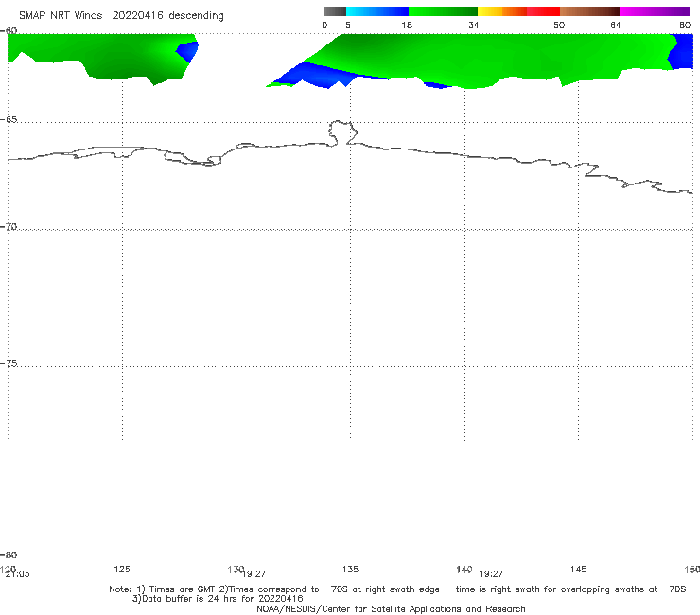Click the latitude label '-75'

click(9, 363)
